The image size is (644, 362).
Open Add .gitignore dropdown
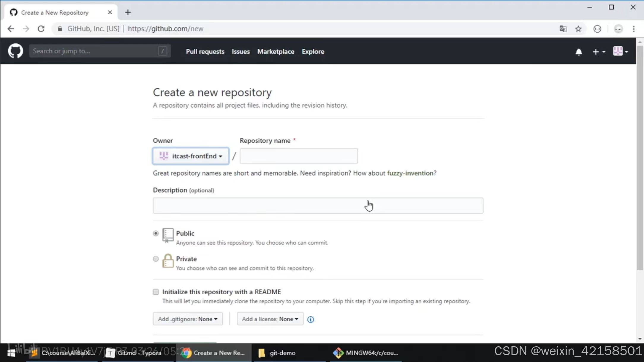[x=188, y=319]
